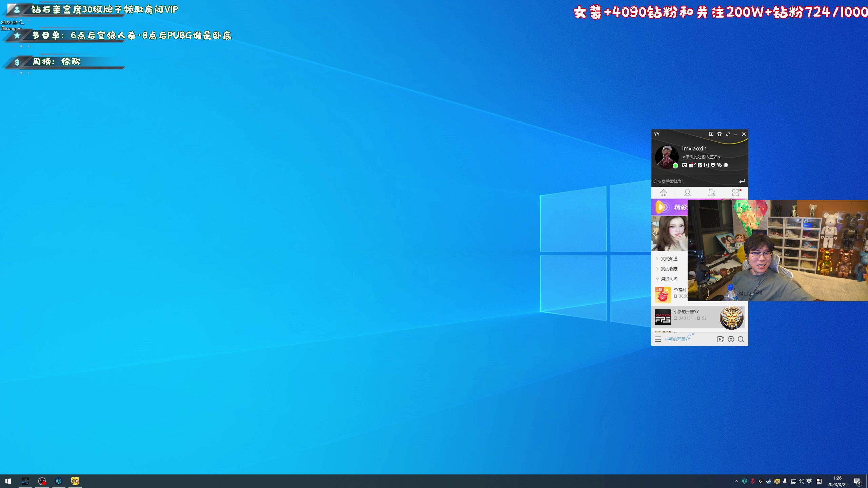
Task: Click the heart icon in profile row
Action: (x=713, y=165)
